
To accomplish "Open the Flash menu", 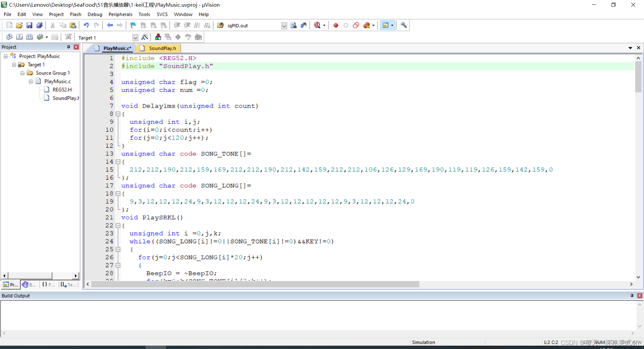I will tap(75, 14).
